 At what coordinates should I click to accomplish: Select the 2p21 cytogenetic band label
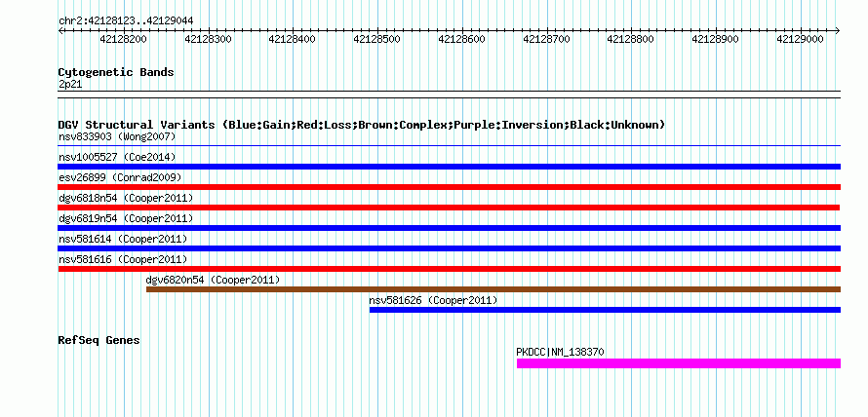pos(70,84)
